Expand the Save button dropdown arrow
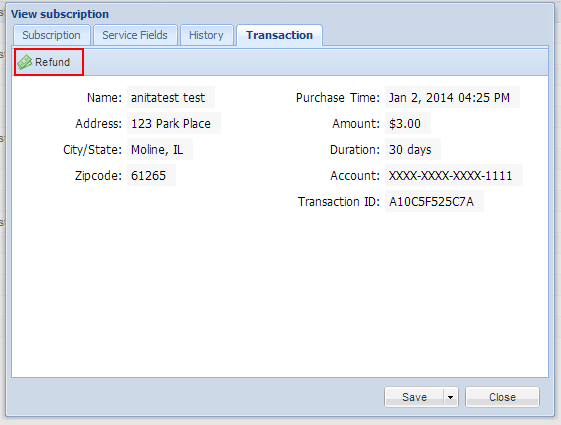561x425 pixels. (x=450, y=397)
